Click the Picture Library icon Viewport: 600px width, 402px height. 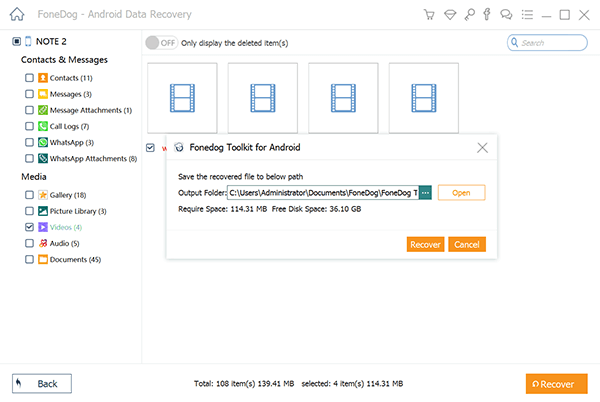click(43, 211)
